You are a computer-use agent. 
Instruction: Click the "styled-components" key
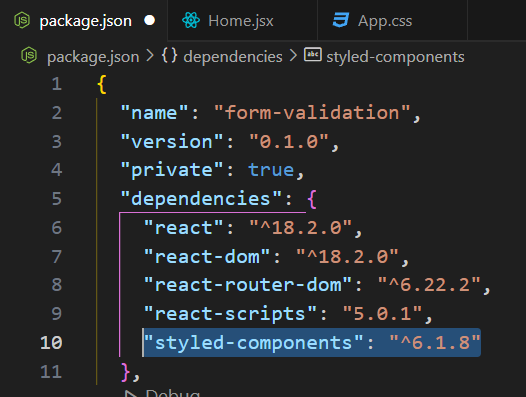(x=253, y=343)
